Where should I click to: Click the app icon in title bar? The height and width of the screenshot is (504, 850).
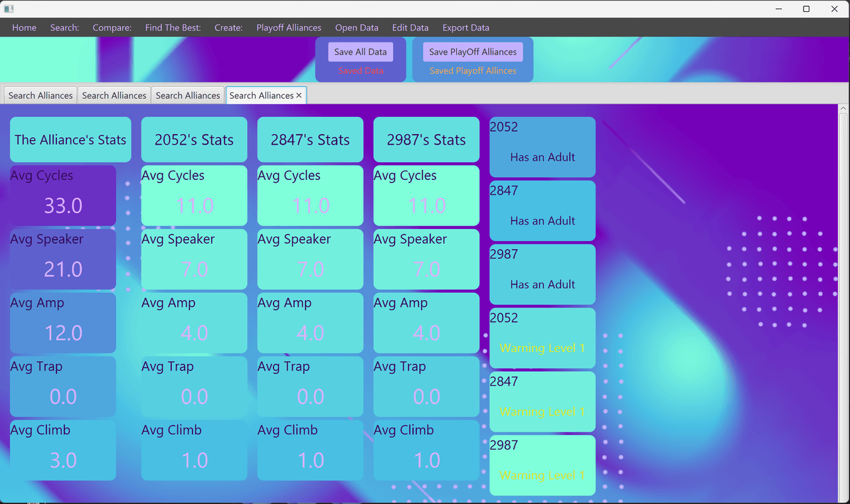coord(9,9)
